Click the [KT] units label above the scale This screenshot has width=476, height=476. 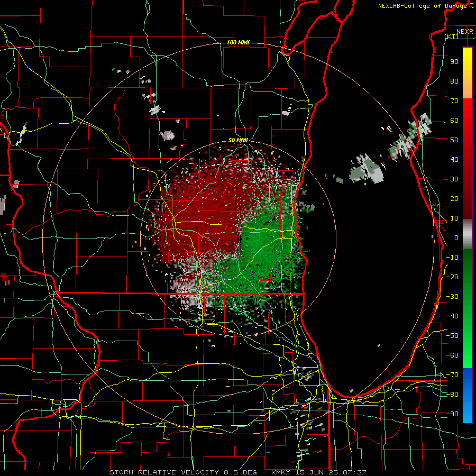coord(452,36)
